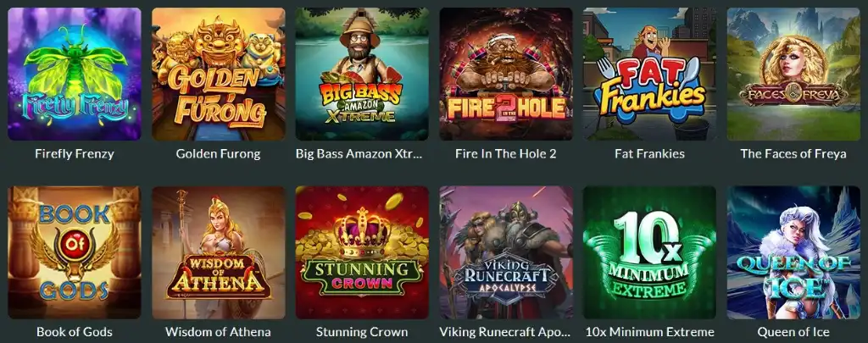This screenshot has width=868, height=343.
Task: Click the "Firefly Frenzy" title text
Action: 75,154
